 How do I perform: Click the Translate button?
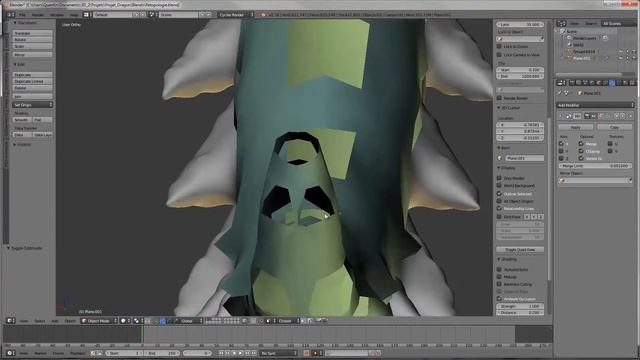[x=33, y=33]
